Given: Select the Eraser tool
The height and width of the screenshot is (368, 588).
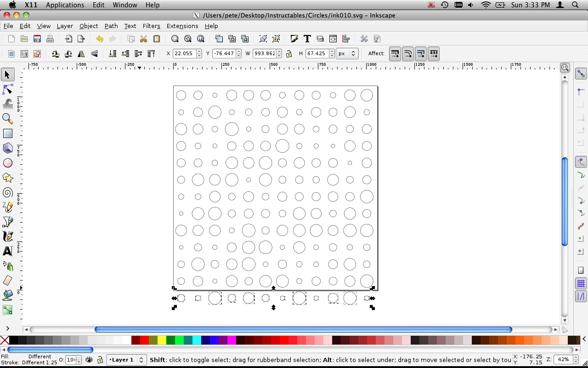Looking at the screenshot, I should (x=8, y=281).
